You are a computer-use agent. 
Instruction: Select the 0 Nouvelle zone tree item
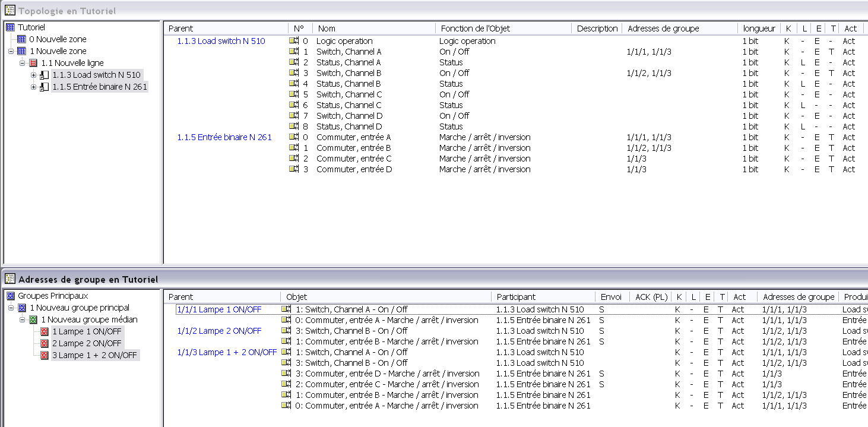tap(58, 39)
